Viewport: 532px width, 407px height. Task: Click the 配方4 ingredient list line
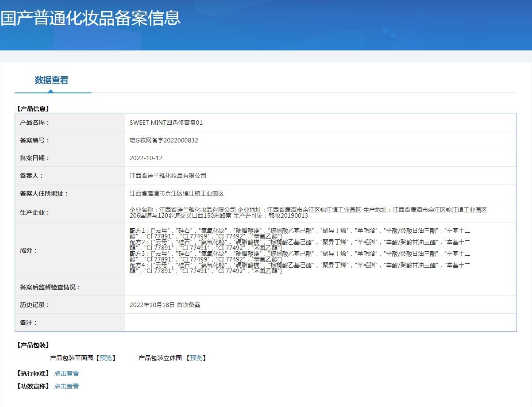[x=300, y=268]
